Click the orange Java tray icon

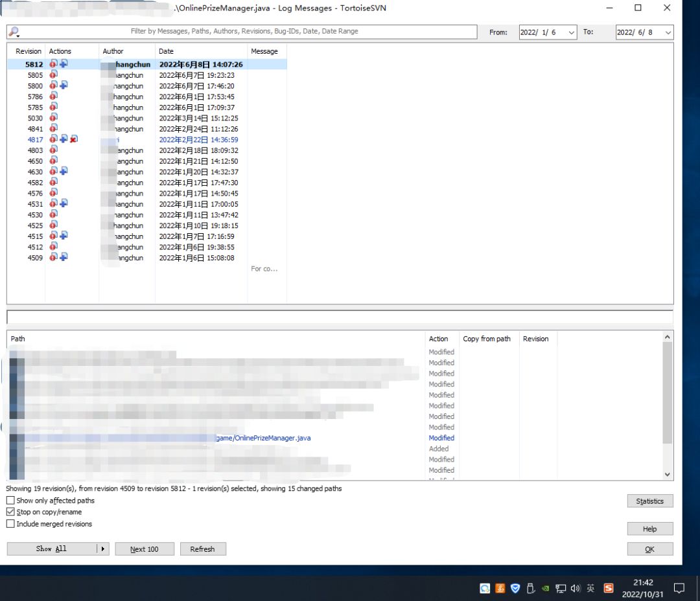click(x=500, y=589)
